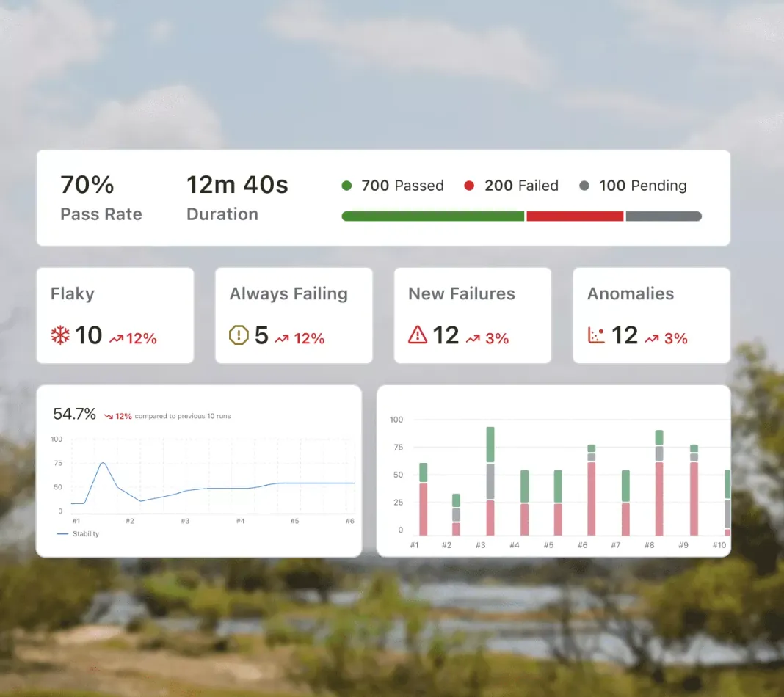Click the 700 Passed legend text
Screen dimensions: 784x697
pyautogui.click(x=402, y=186)
